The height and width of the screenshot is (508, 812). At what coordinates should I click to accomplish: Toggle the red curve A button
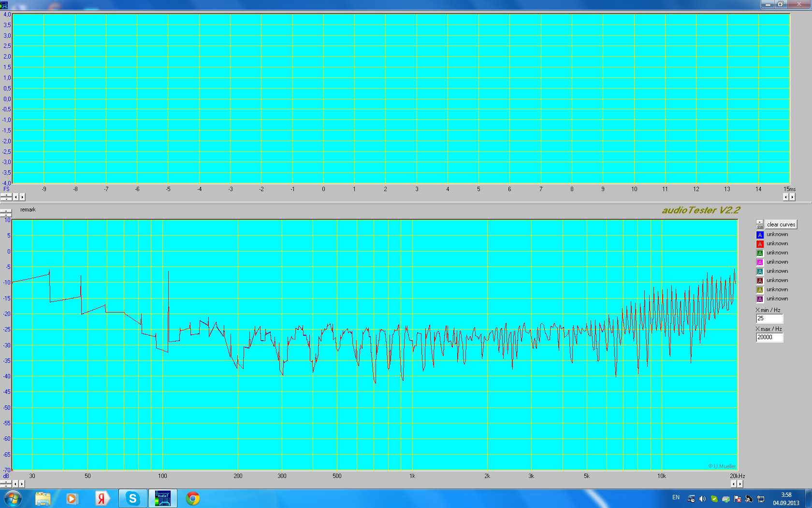tap(760, 244)
